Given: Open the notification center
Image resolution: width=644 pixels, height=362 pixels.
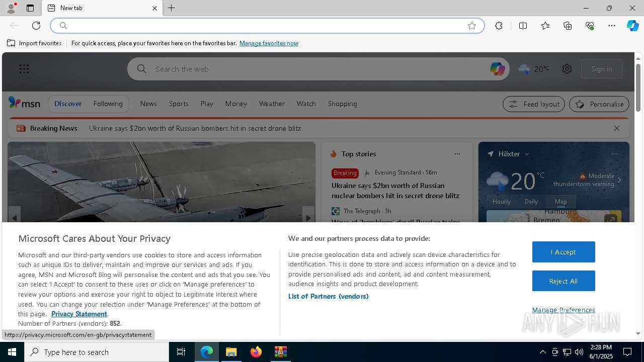Looking at the screenshot, I should (627, 352).
